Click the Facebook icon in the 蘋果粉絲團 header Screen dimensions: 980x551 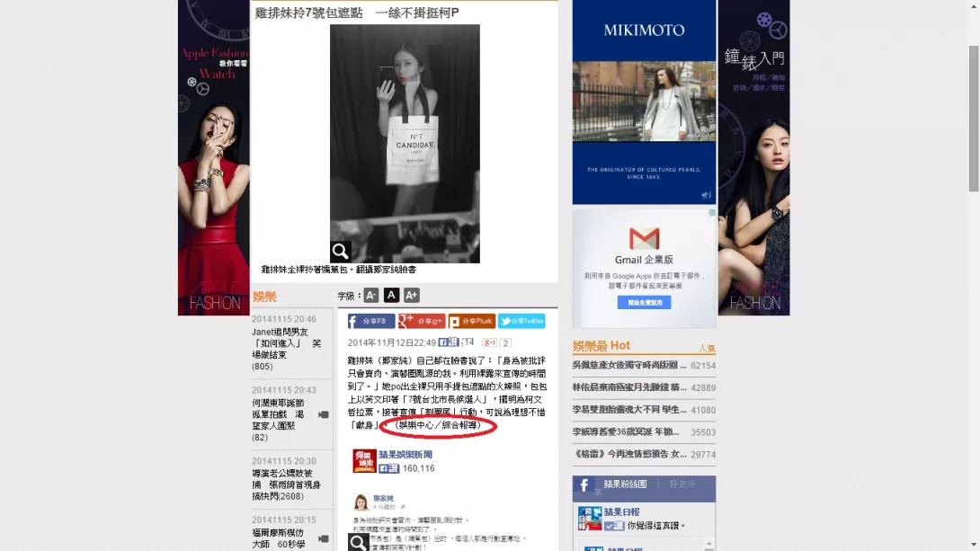click(x=584, y=484)
